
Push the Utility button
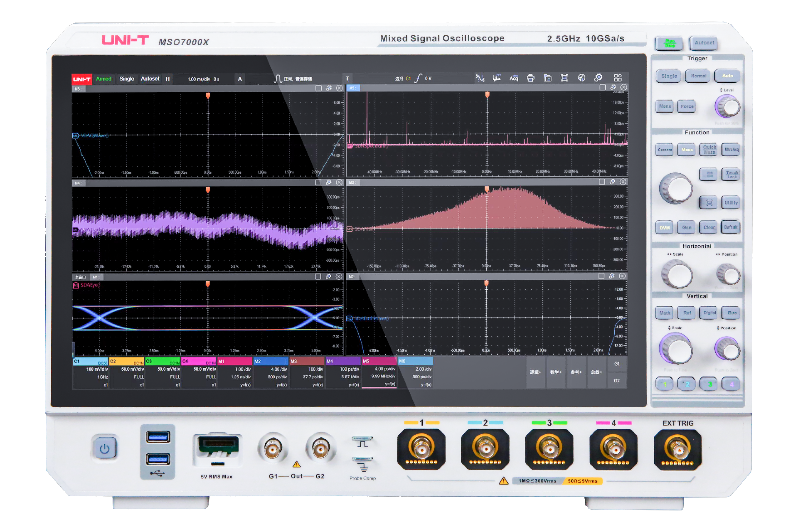click(x=731, y=203)
